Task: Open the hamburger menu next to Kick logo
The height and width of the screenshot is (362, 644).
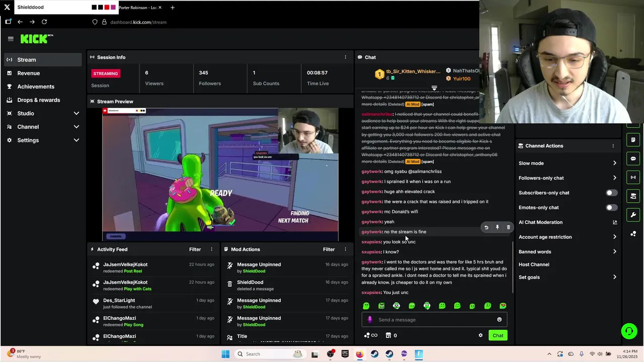Action: (x=11, y=39)
